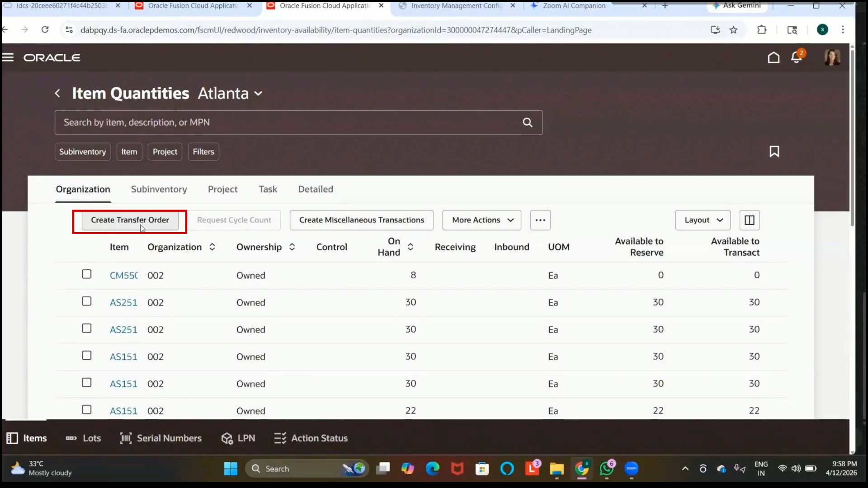Open LPN from bottom navigation bar
This screenshot has width=868, height=488.
point(238,438)
